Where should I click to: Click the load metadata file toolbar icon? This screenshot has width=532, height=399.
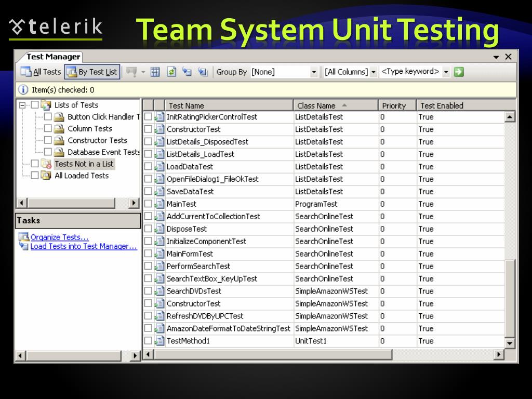187,72
